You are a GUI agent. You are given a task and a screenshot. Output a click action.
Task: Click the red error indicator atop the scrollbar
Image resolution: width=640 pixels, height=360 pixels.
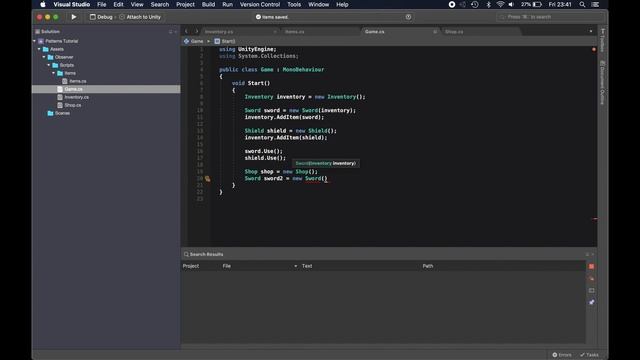click(594, 49)
